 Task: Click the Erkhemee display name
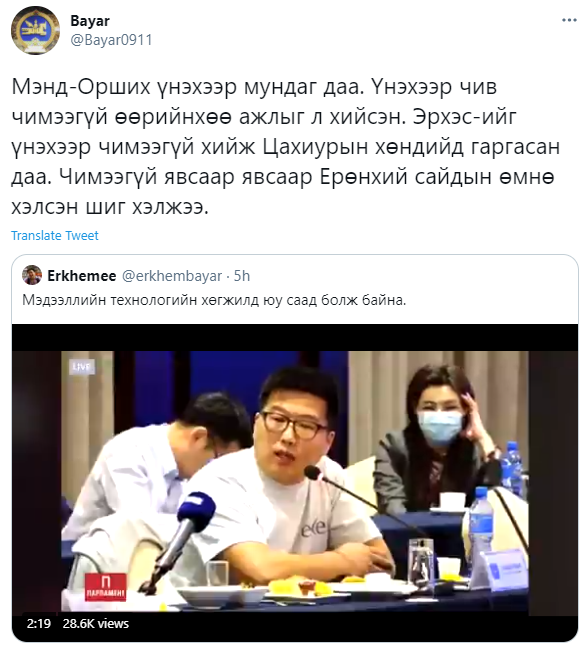click(82, 276)
